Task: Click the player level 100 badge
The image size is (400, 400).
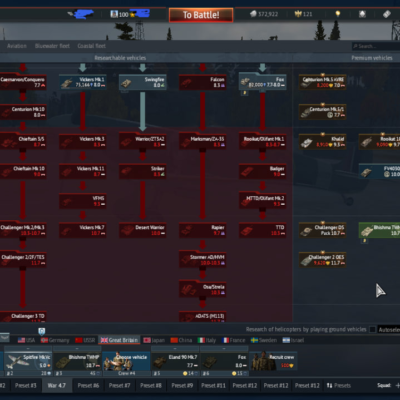Action: (x=119, y=14)
